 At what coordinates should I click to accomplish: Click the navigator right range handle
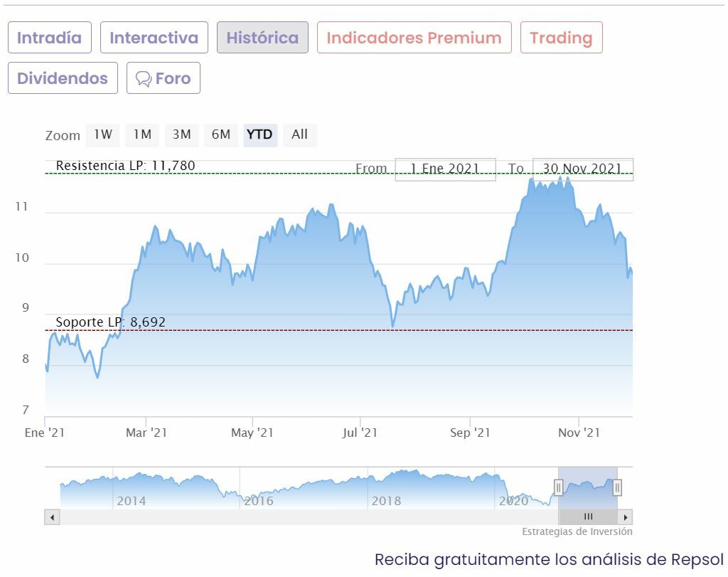coord(617,487)
